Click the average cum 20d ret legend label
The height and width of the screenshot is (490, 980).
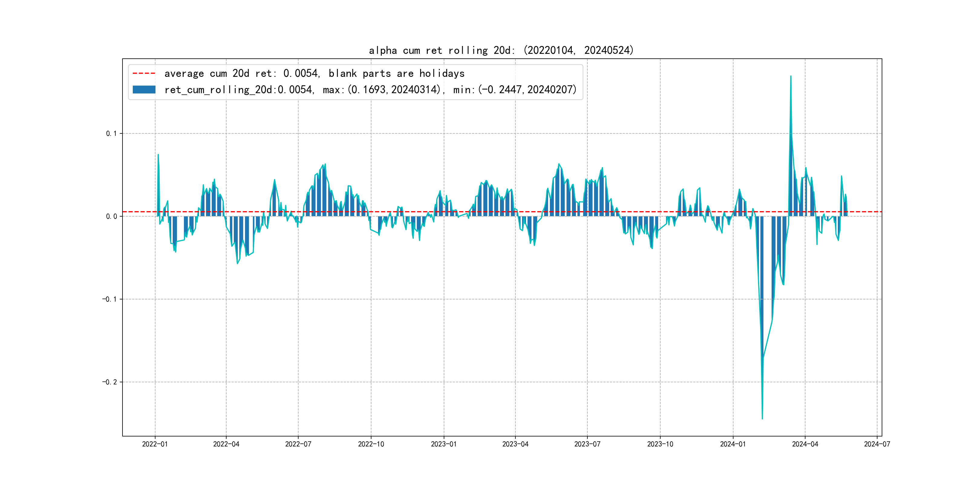tap(314, 73)
